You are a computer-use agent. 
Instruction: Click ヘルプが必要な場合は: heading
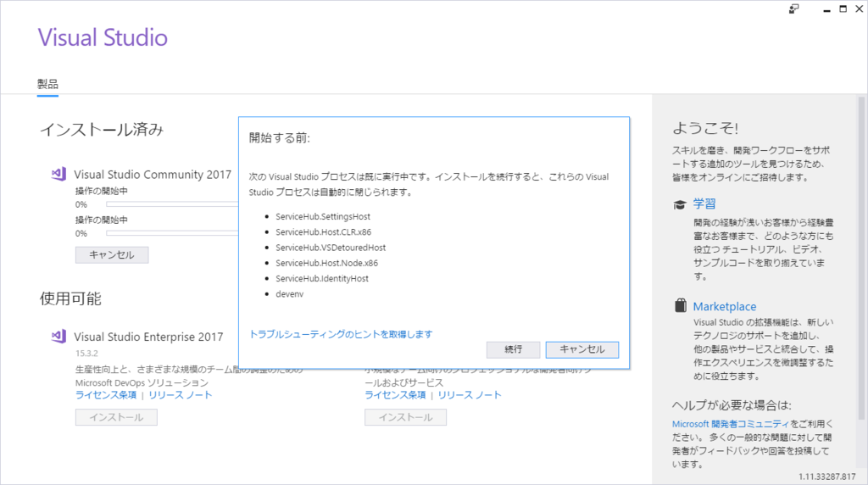732,405
